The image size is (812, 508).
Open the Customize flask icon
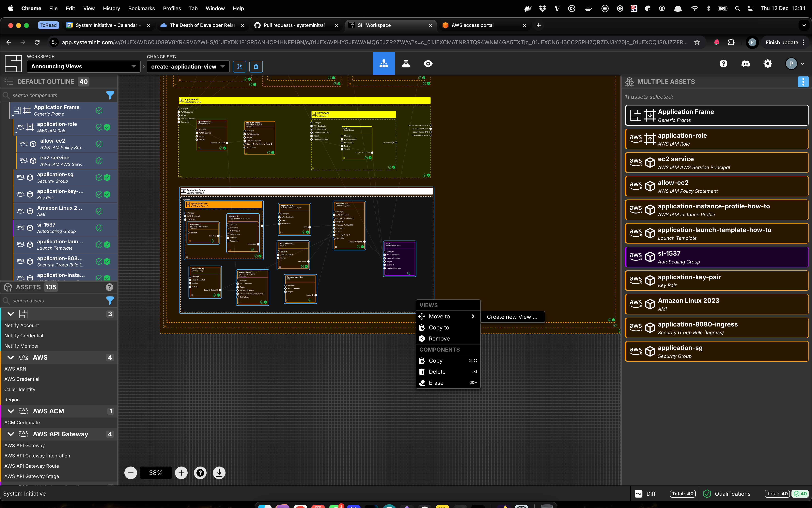click(406, 64)
